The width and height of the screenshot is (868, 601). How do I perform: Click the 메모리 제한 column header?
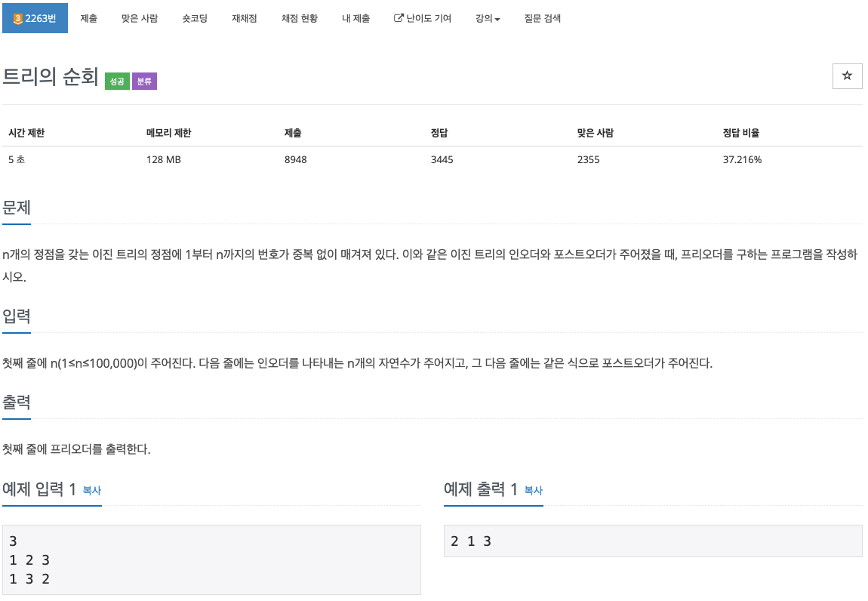click(x=169, y=133)
